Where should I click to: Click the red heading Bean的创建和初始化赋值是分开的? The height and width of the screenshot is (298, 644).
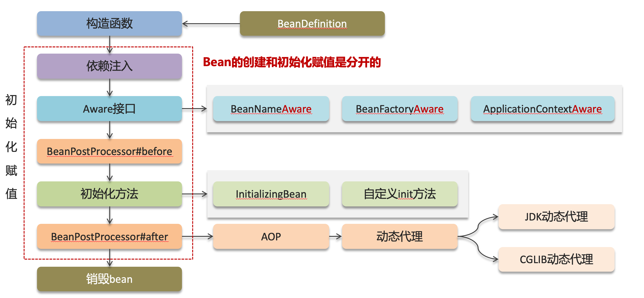point(291,62)
